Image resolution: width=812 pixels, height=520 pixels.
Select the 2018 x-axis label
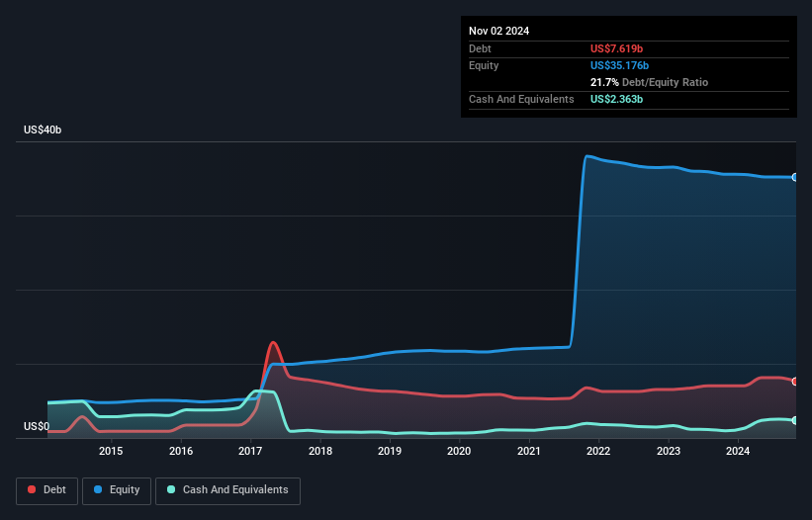tap(320, 451)
